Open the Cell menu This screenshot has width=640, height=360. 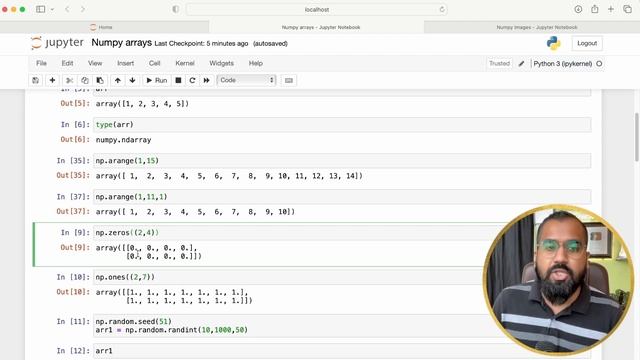(155, 63)
